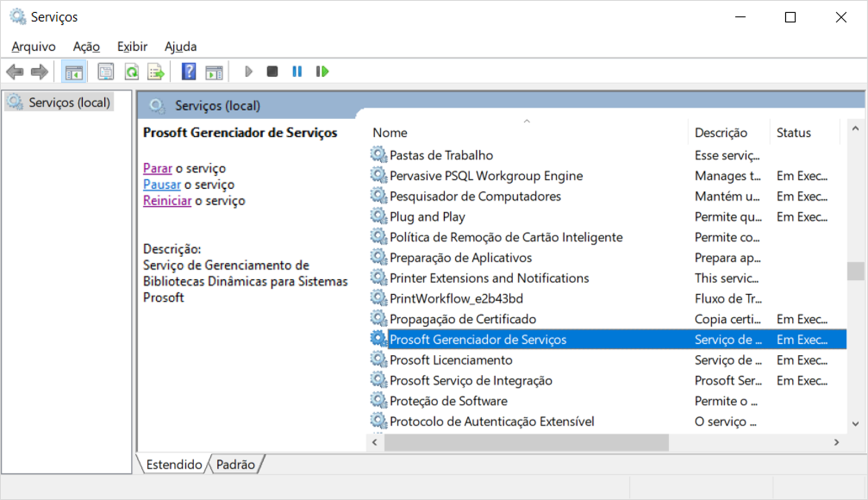Toggle the show/hide console tree icon
Viewport: 868px width, 500px height.
pos(73,72)
